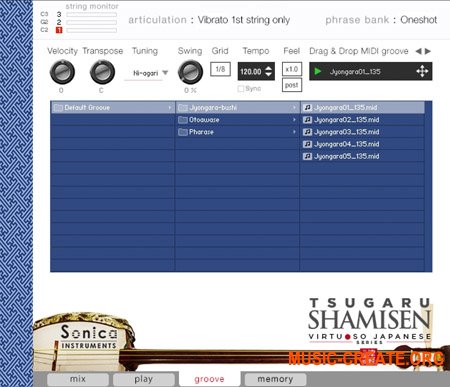Adjust the Swing knob
450x387 pixels.
pos(190,72)
